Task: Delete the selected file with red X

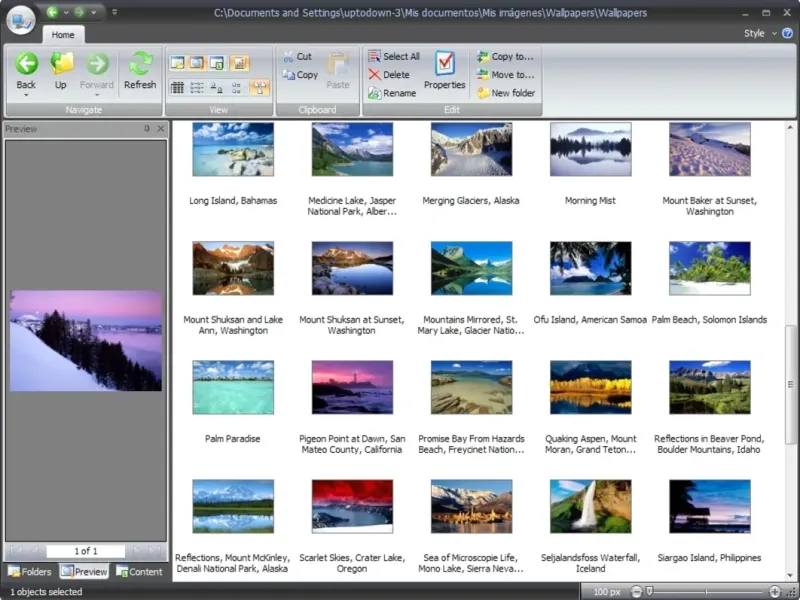Action: point(375,75)
